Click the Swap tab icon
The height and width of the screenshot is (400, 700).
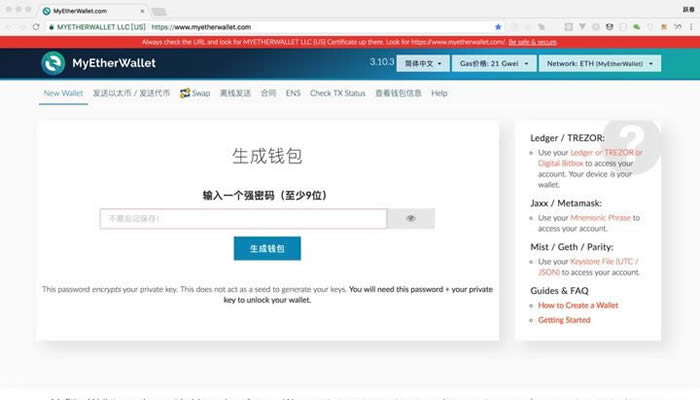click(184, 93)
